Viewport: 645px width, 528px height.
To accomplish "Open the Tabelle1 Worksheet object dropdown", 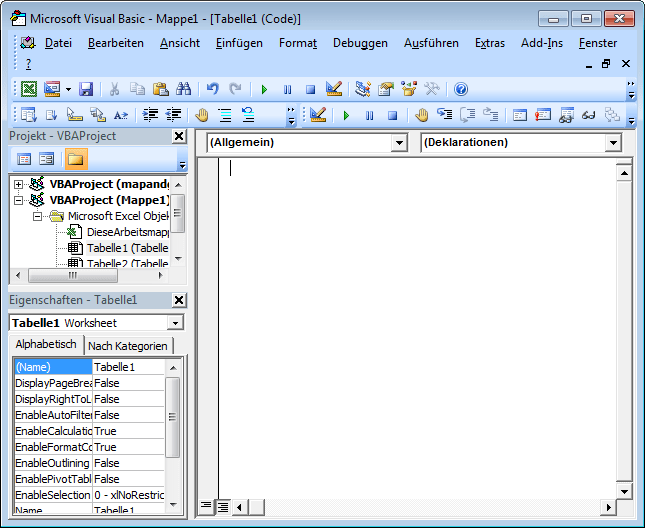I will point(175,323).
